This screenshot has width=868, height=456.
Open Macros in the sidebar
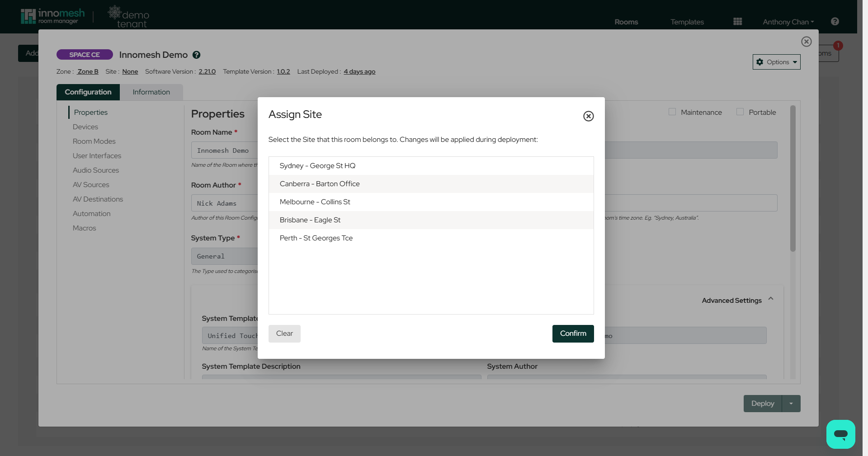(84, 228)
